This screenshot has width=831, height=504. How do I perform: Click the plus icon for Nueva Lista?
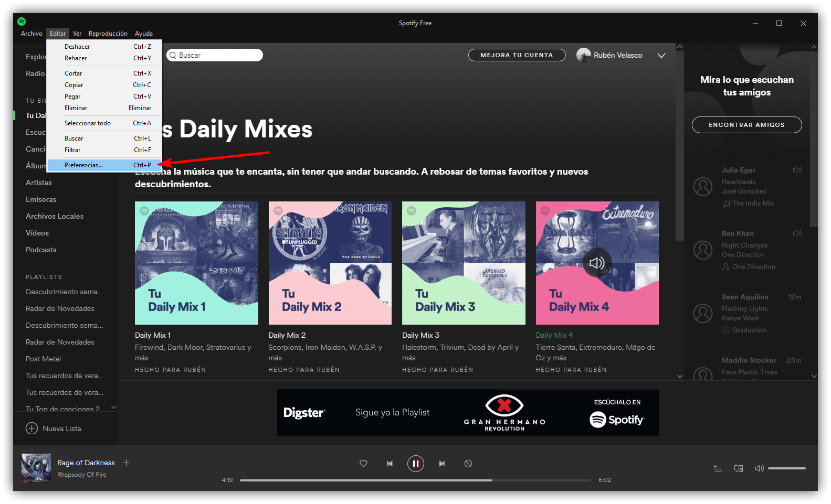click(32, 428)
